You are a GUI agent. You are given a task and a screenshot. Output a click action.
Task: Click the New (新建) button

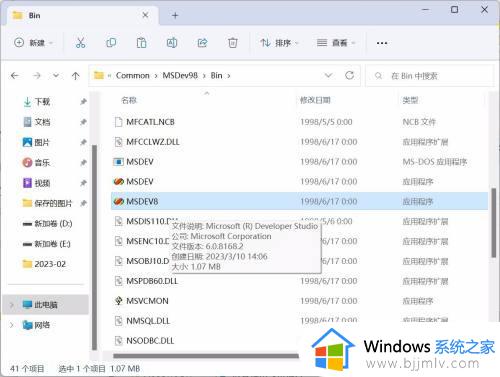(x=33, y=43)
